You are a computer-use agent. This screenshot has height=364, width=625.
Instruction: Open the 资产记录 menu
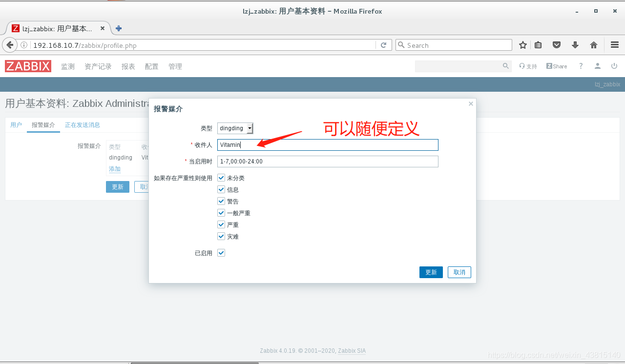[x=98, y=66]
